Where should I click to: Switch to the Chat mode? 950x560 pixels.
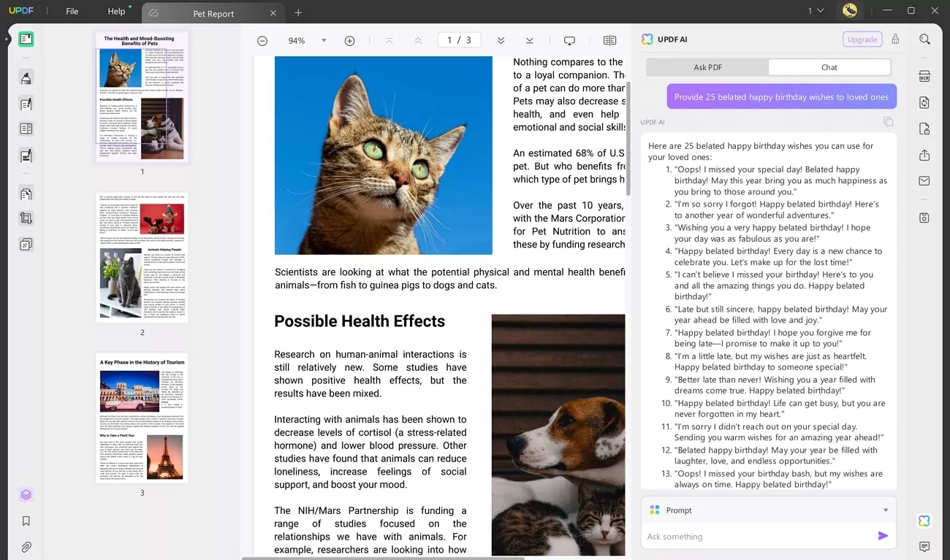pos(829,67)
